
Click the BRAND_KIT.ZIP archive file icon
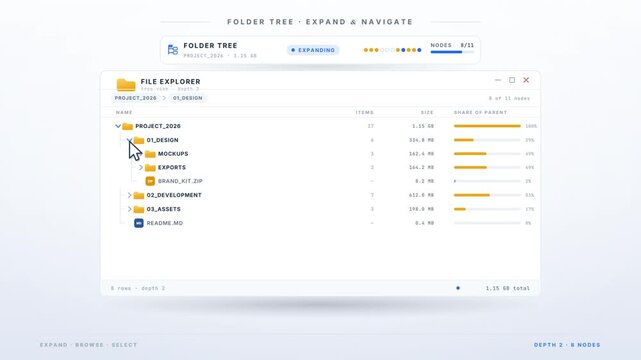(150, 181)
